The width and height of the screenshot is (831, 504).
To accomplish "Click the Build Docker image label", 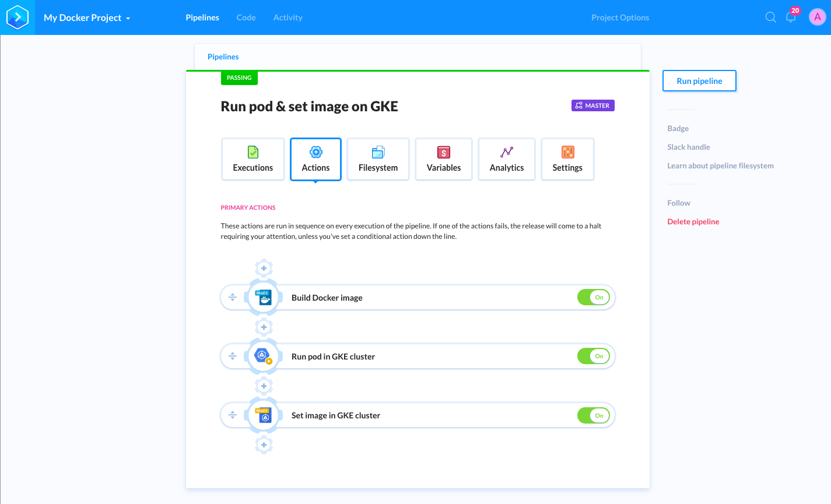I will 327,298.
